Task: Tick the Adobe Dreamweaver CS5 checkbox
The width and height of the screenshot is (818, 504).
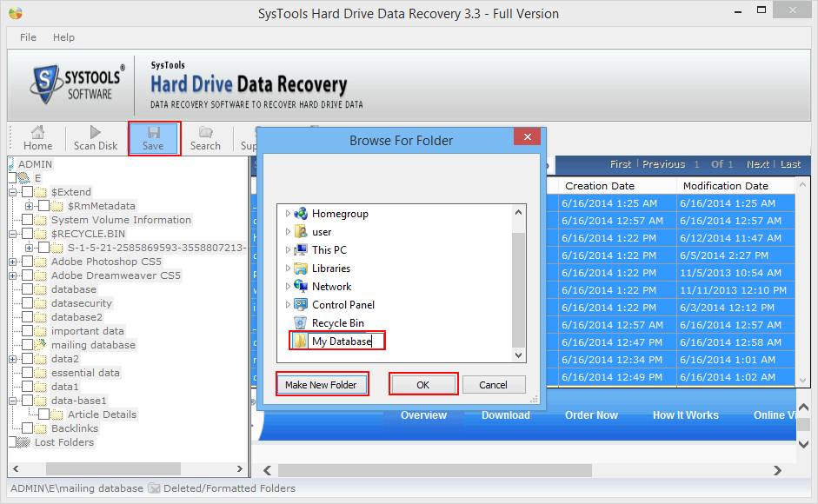Action: click(x=28, y=275)
